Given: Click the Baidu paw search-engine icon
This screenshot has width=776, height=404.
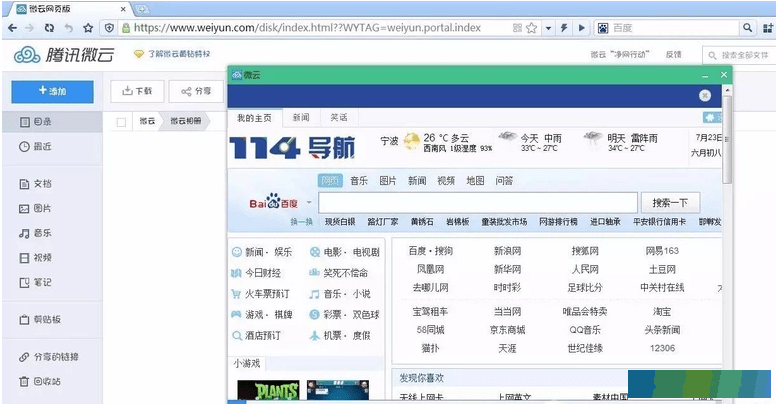Looking at the screenshot, I should coord(603,28).
